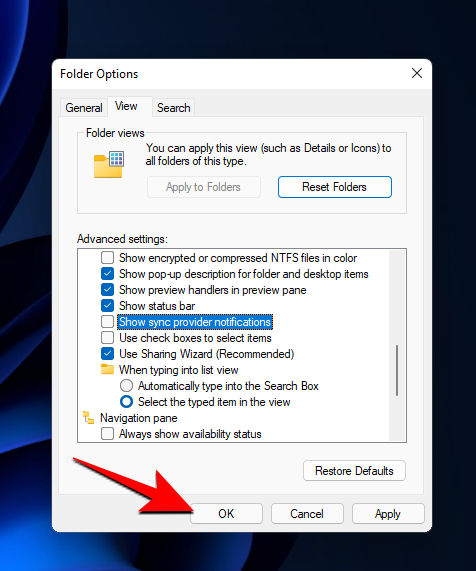
Task: Click the Advanced settings scrollbar thumb
Action: [397, 370]
